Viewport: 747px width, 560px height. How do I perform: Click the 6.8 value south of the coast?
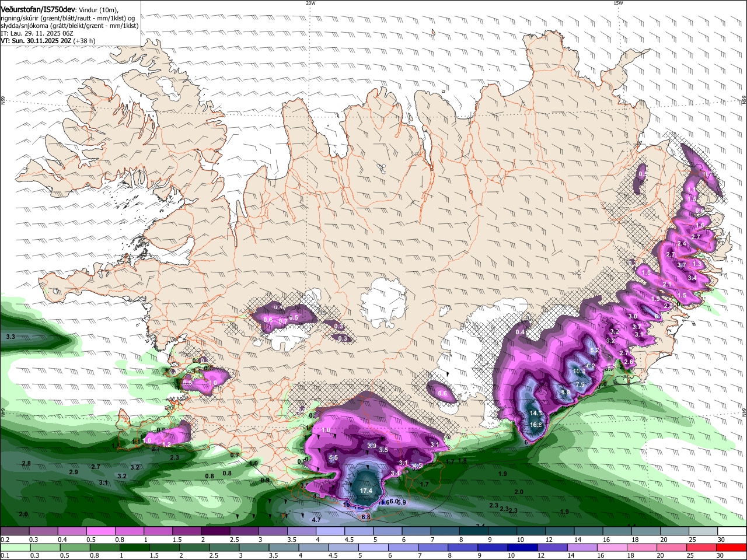366,517
